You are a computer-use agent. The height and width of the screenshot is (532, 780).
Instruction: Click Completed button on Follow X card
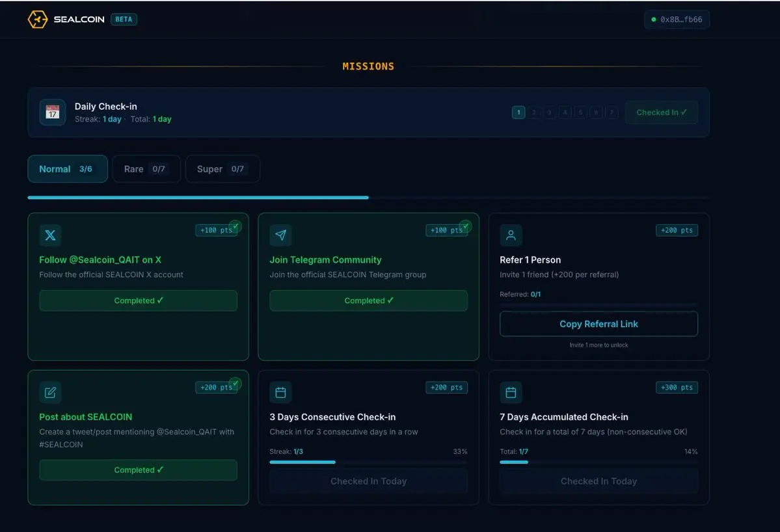click(x=139, y=300)
